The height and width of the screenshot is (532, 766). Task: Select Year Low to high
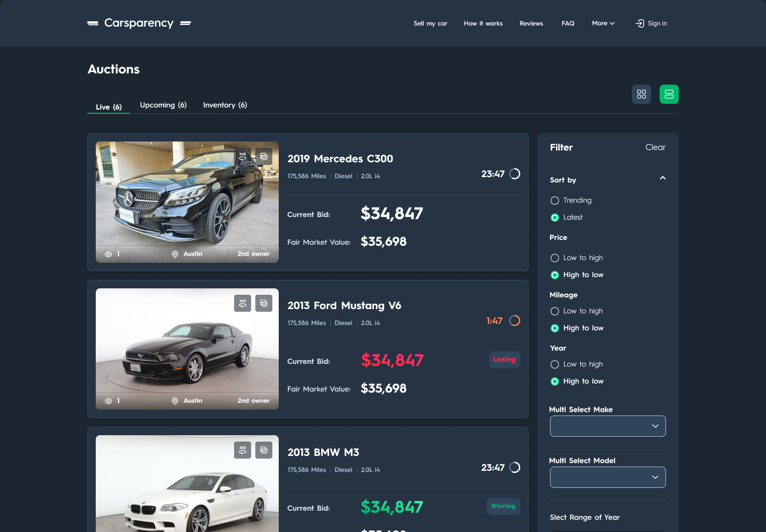(x=555, y=364)
